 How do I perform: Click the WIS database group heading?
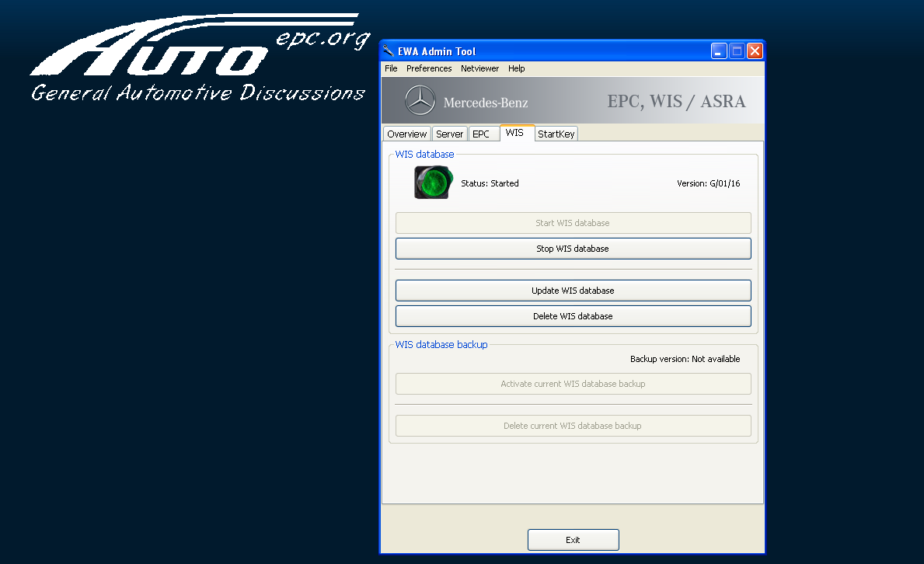(x=424, y=155)
